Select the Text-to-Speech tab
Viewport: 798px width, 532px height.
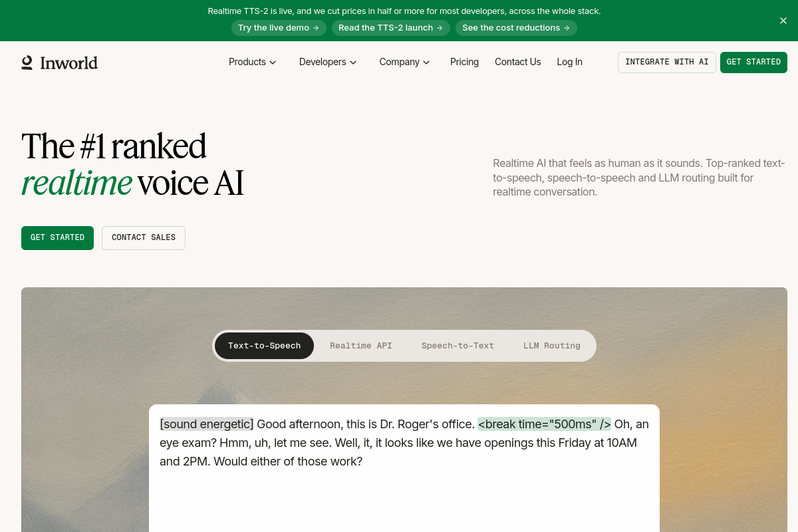(264, 346)
